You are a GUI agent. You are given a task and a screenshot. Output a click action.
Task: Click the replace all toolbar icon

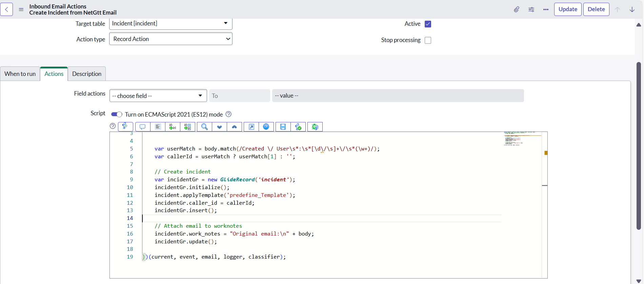(x=187, y=127)
